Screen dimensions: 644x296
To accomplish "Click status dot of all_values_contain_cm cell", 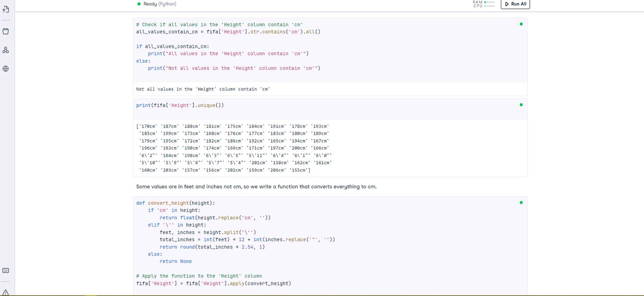I will (x=521, y=24).
